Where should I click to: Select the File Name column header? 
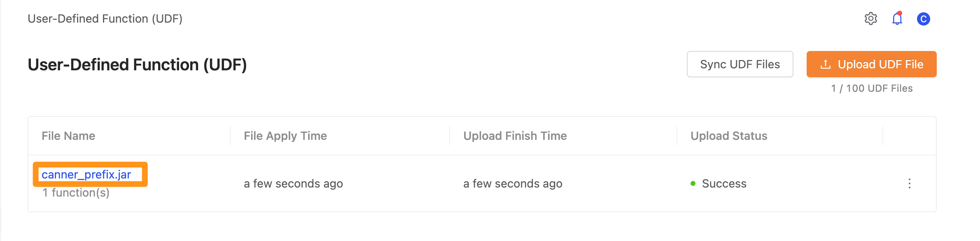[68, 136]
